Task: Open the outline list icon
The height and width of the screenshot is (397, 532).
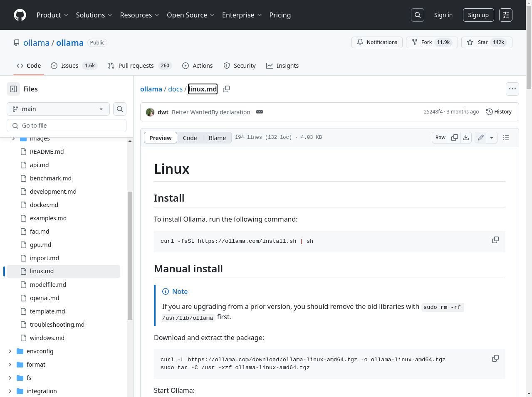Action: point(506,138)
